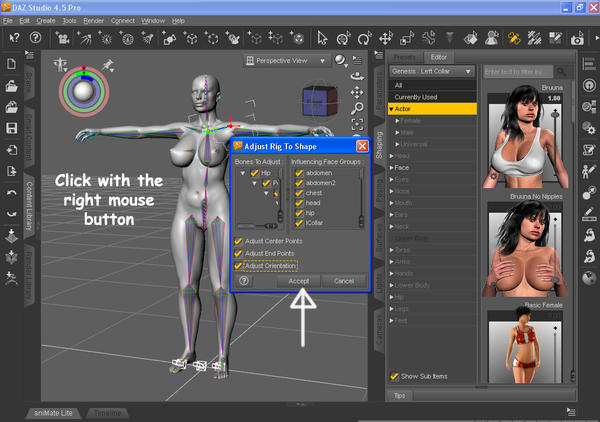Click the search magnifier in Shaping pane

point(561,72)
